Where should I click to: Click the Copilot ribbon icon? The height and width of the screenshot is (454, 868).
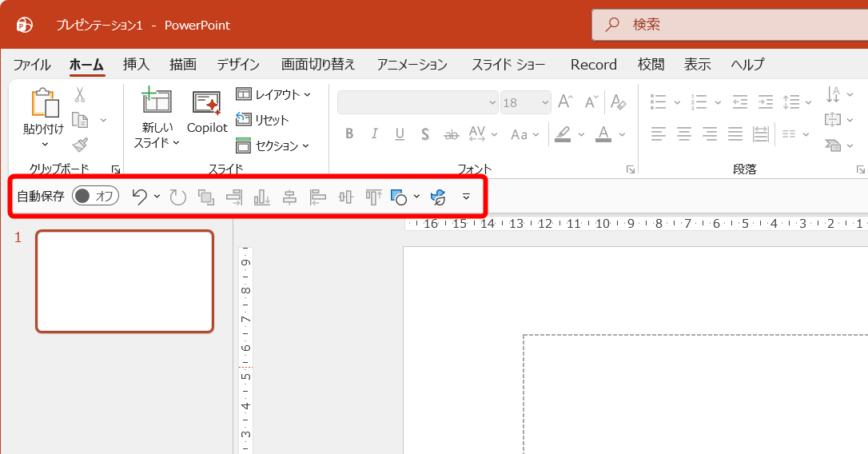pos(207,113)
